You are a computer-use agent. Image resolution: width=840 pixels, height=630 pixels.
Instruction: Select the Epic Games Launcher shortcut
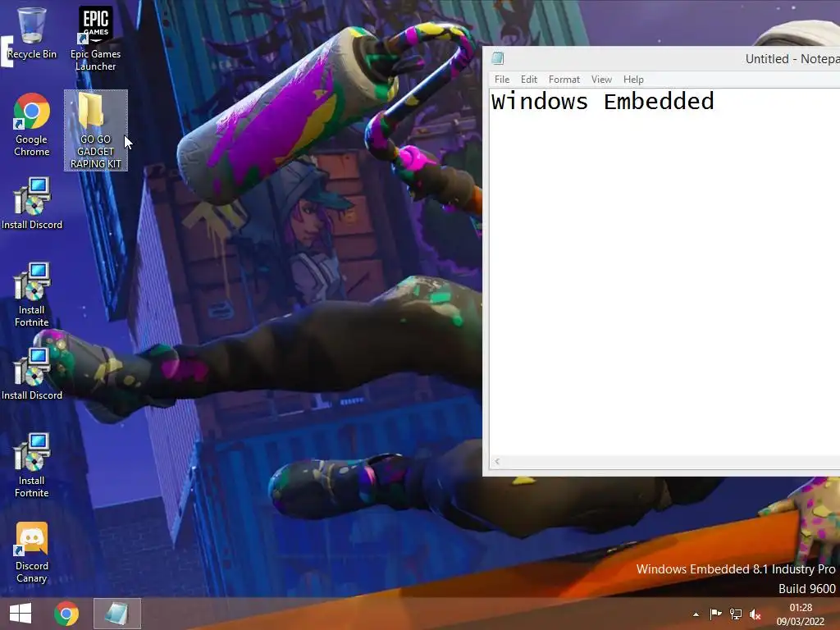[x=95, y=39]
